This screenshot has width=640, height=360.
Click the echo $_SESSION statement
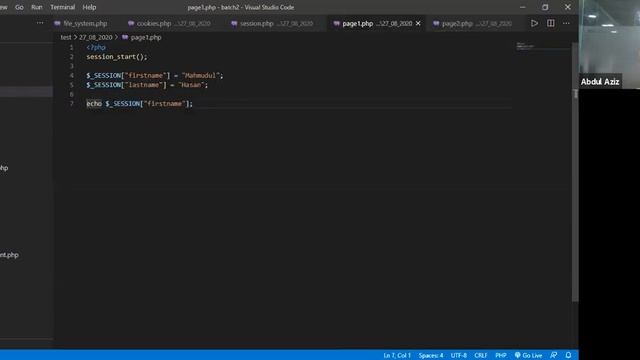click(x=139, y=104)
